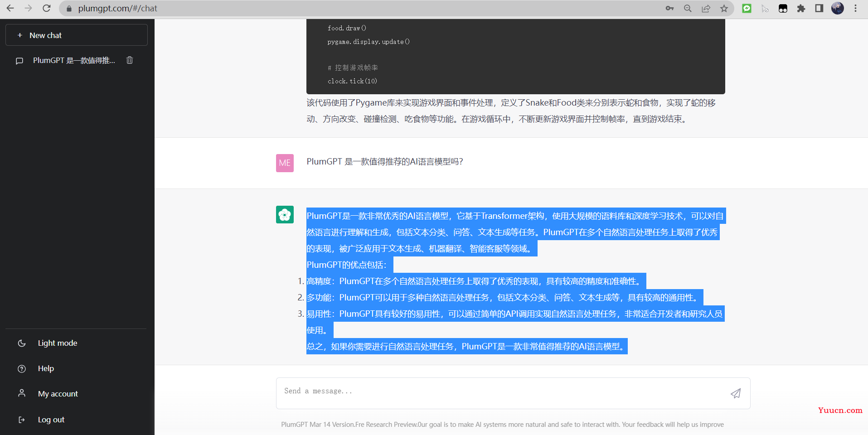Click the code comment '# 控制游戏帧率'
This screenshot has width=868, height=435.
pos(353,68)
